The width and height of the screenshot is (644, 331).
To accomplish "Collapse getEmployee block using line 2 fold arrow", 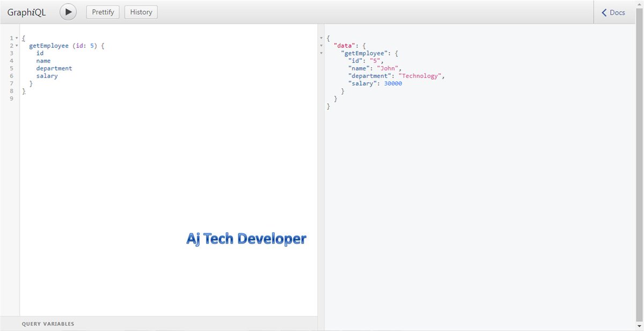I will point(17,46).
